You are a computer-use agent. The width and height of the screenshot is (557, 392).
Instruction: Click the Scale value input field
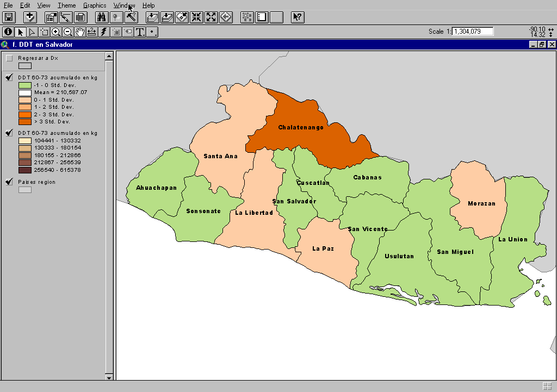(473, 32)
